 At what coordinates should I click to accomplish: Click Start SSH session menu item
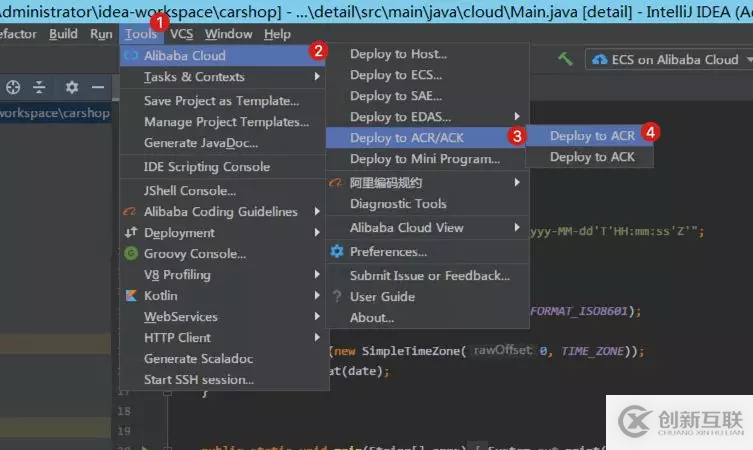(198, 380)
